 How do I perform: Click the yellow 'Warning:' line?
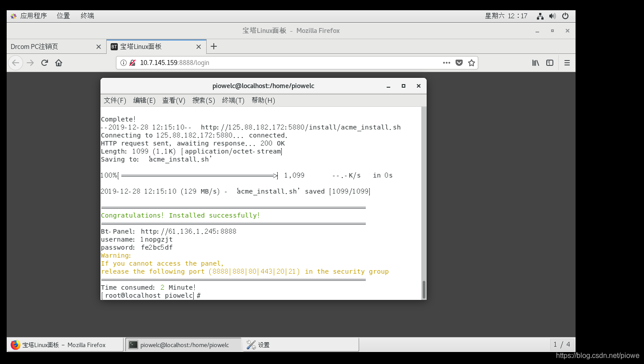coord(116,255)
